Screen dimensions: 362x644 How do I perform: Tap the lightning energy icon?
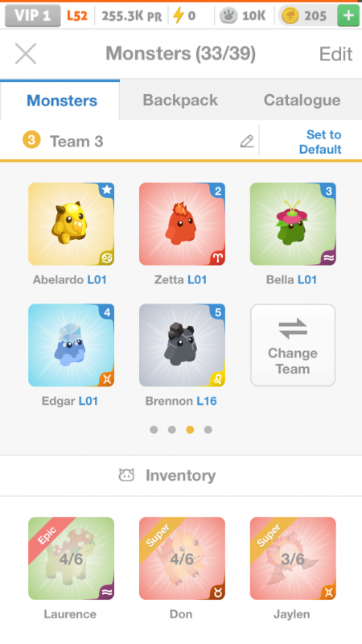coord(178,16)
